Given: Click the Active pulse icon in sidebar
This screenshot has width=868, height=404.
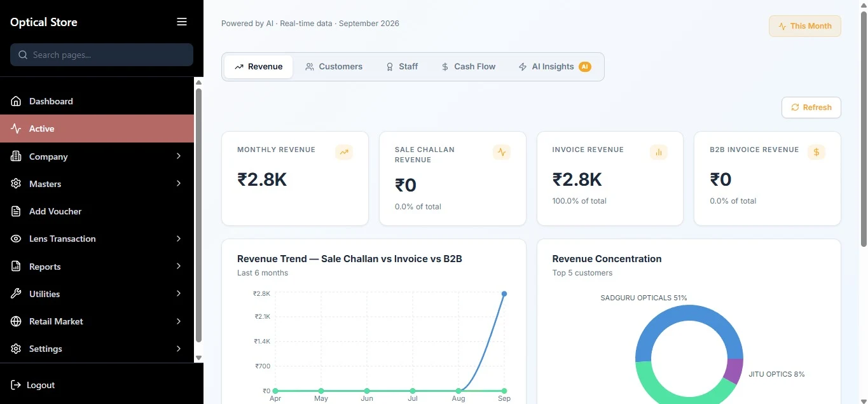Looking at the screenshot, I should pos(16,129).
